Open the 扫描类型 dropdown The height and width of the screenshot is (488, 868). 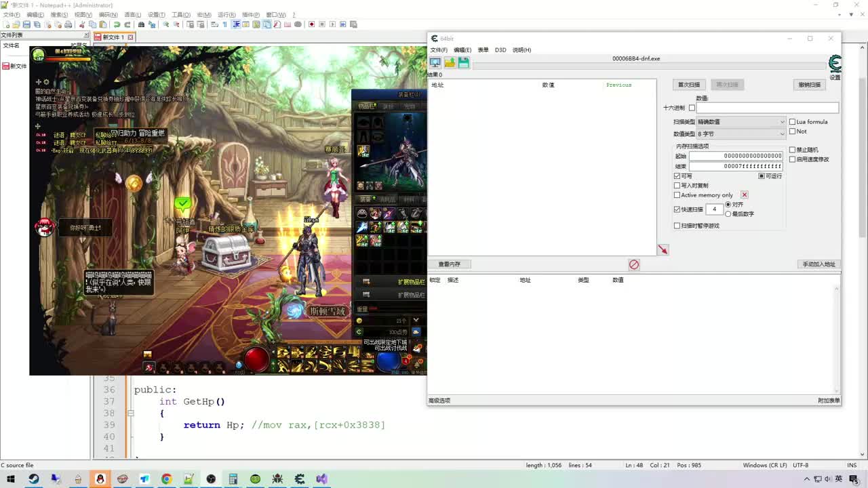(741, 122)
